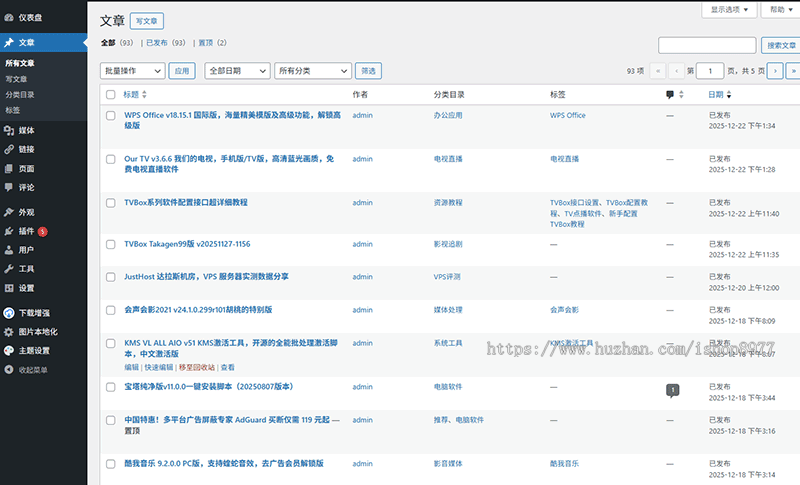
Task: Click the current page number input field
Action: [x=710, y=71]
